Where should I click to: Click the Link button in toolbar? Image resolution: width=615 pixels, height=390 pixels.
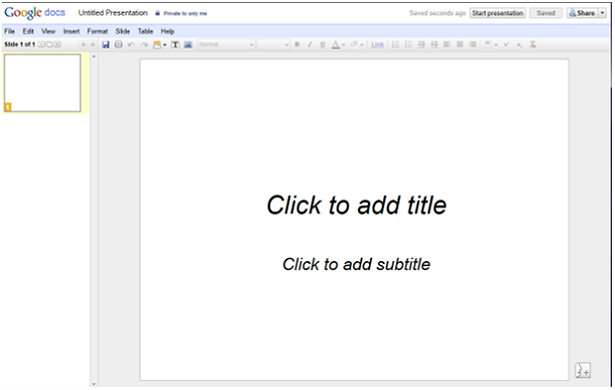tap(378, 45)
